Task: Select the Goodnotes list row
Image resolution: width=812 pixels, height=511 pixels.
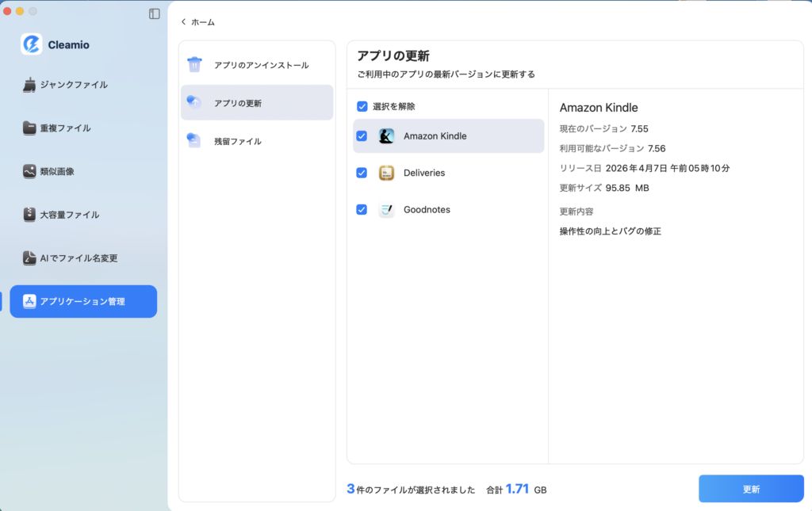Action: coord(428,209)
